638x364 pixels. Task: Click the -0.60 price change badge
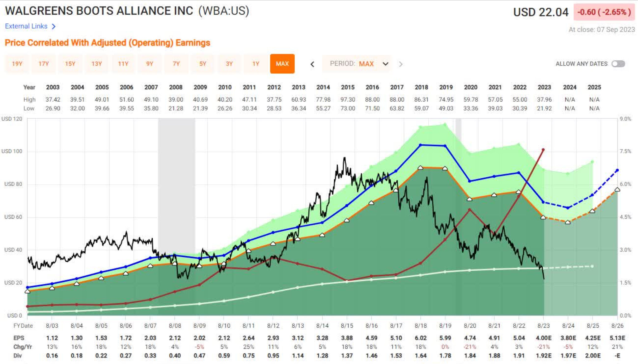(604, 12)
